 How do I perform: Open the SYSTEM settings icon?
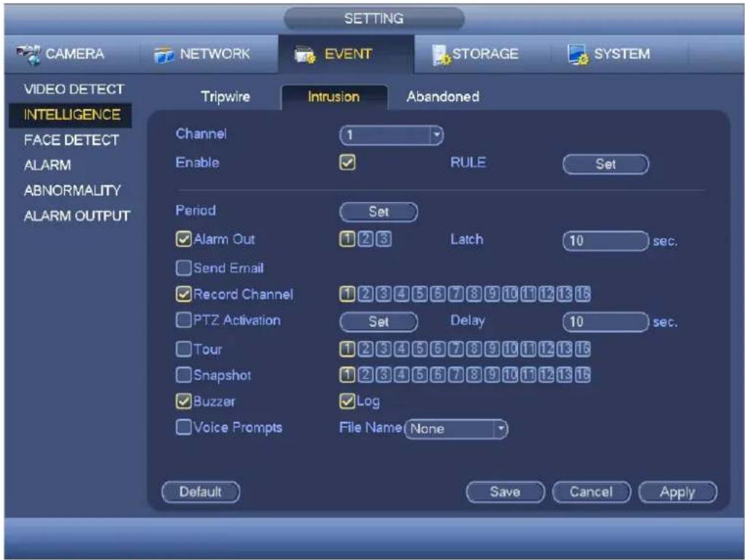coord(578,55)
